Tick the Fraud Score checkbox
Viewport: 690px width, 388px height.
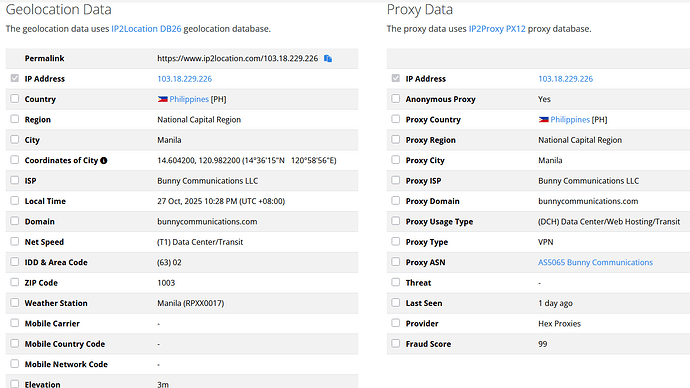[396, 343]
